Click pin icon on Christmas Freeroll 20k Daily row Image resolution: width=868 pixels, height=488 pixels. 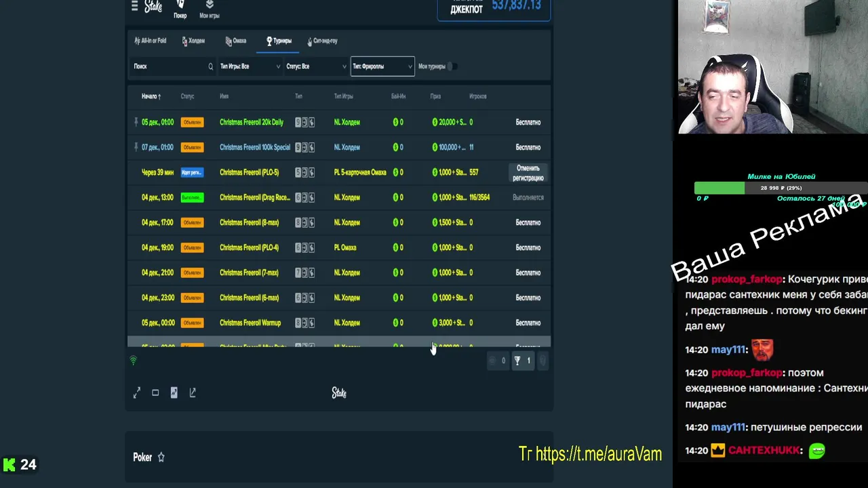136,122
